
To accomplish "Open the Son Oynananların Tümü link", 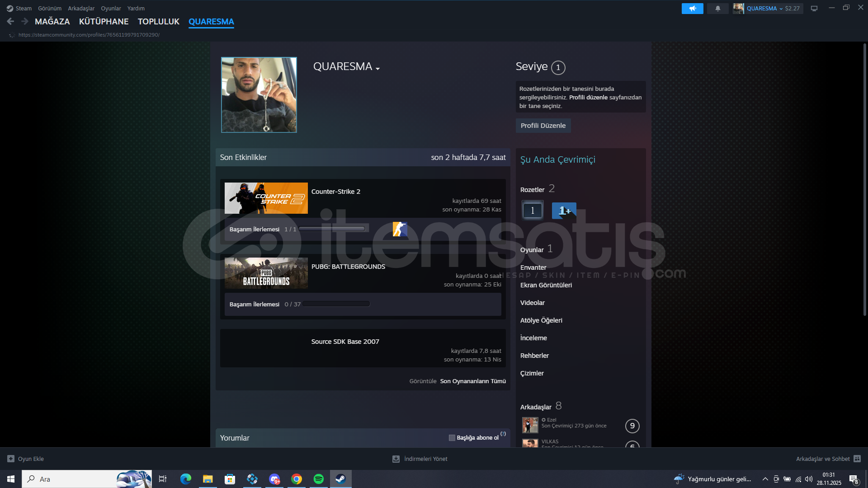I will (473, 381).
